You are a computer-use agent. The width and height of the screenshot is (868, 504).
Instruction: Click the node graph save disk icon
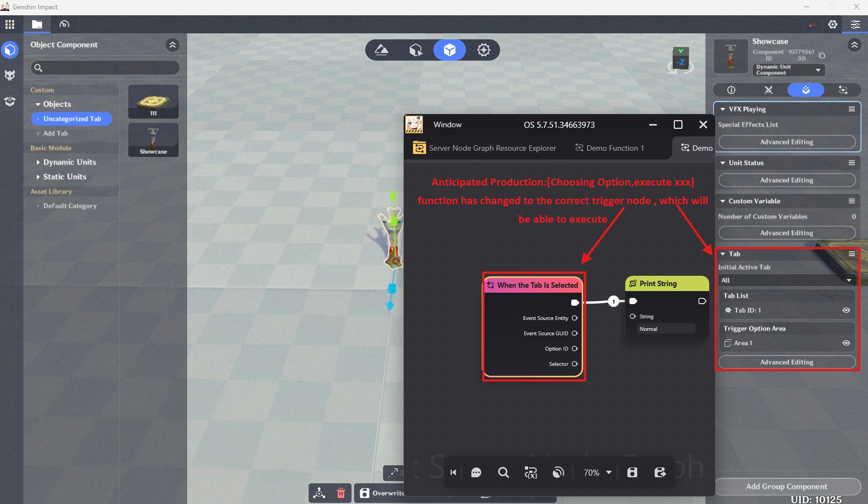[x=632, y=472]
